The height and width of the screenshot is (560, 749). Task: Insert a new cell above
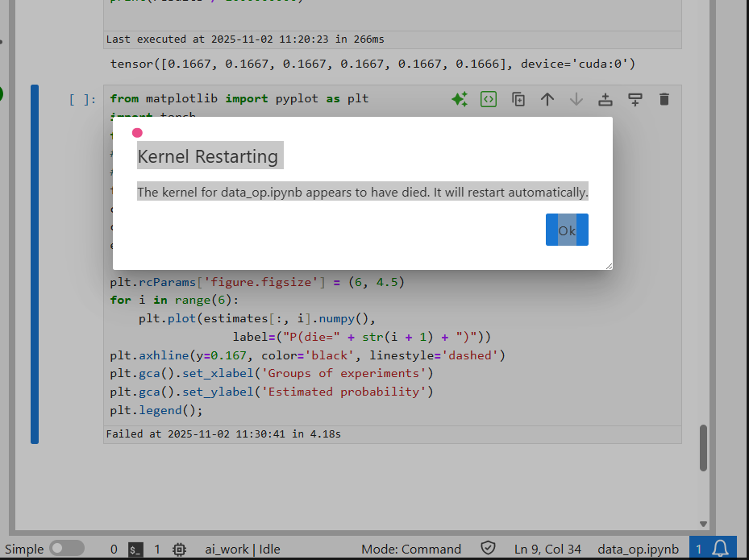click(605, 98)
